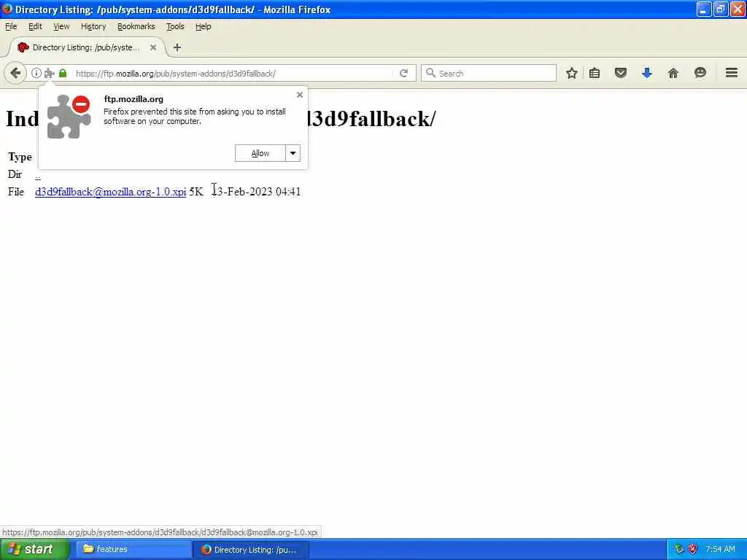747x560 pixels.
Task: Save page to Pocket
Action: [620, 74]
